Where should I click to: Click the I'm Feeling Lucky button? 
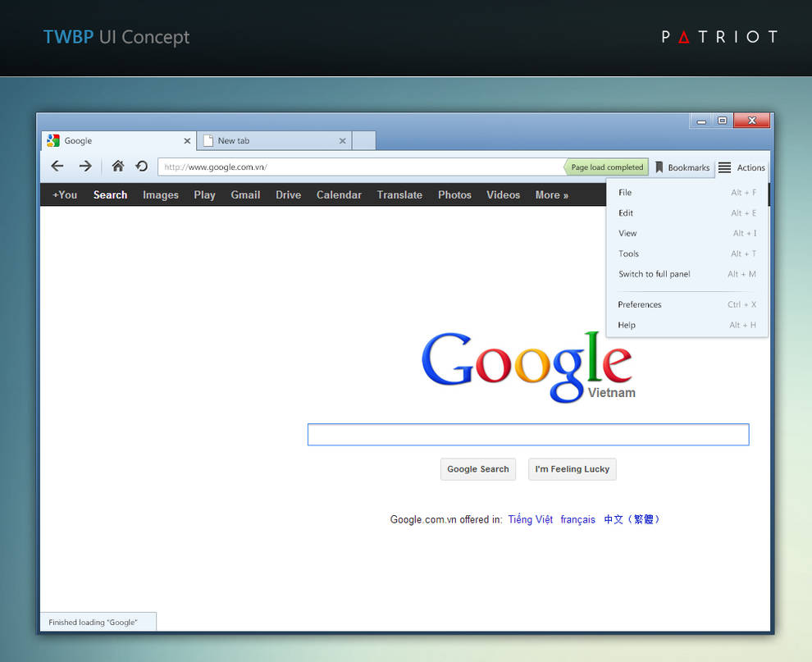(573, 469)
